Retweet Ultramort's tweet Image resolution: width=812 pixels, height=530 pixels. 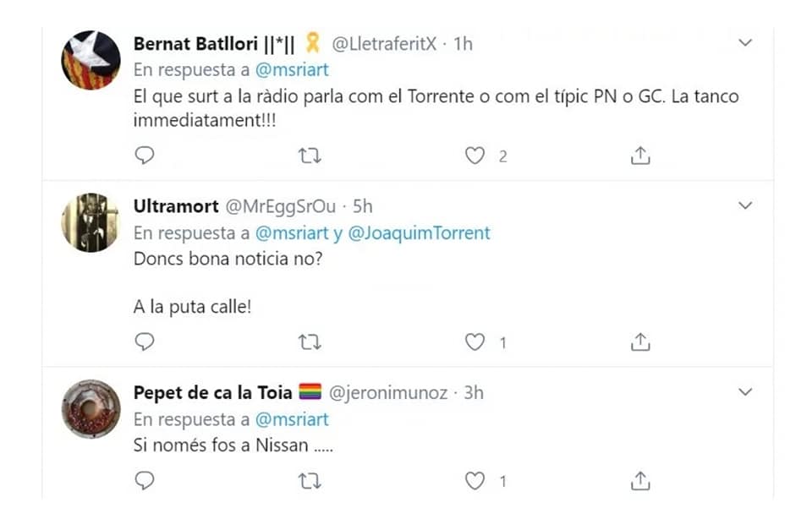310,341
